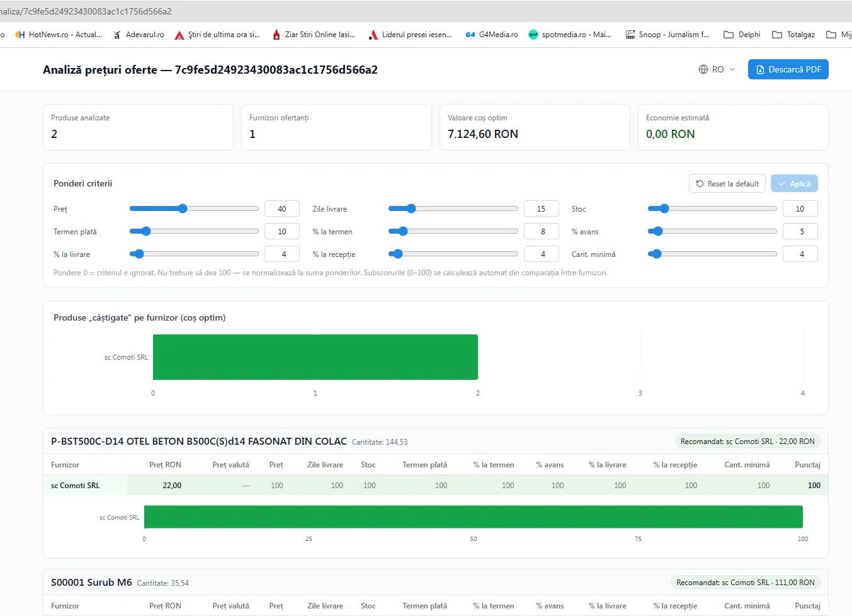This screenshot has width=852, height=616.
Task: Click the Cant. minimă slider handle
Action: click(656, 254)
